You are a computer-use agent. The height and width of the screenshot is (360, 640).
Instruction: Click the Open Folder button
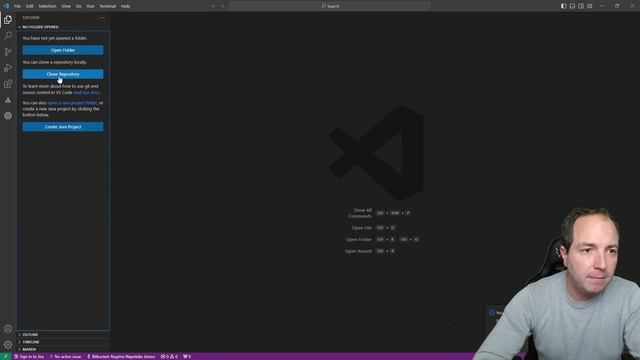click(x=63, y=50)
